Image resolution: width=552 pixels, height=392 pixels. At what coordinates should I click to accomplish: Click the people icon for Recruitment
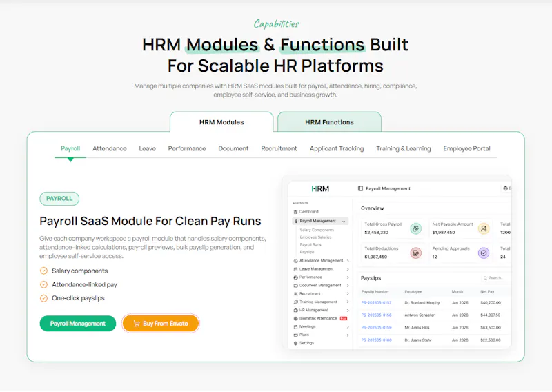(x=295, y=294)
